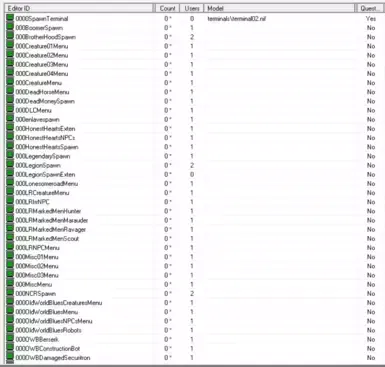Screen dimensions: 385x367
Task: Select the icon for 000DLCMenu
Action: pos(10,110)
